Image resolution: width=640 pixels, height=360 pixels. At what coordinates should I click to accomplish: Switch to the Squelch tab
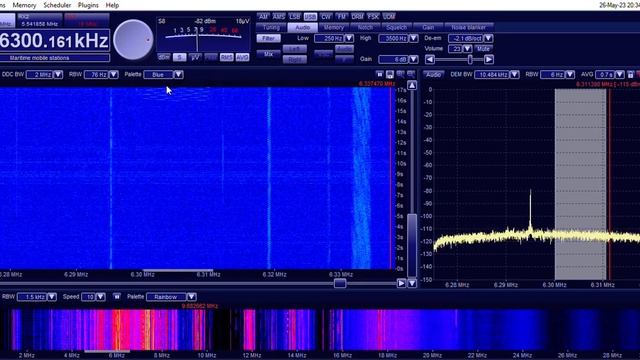[x=396, y=27]
